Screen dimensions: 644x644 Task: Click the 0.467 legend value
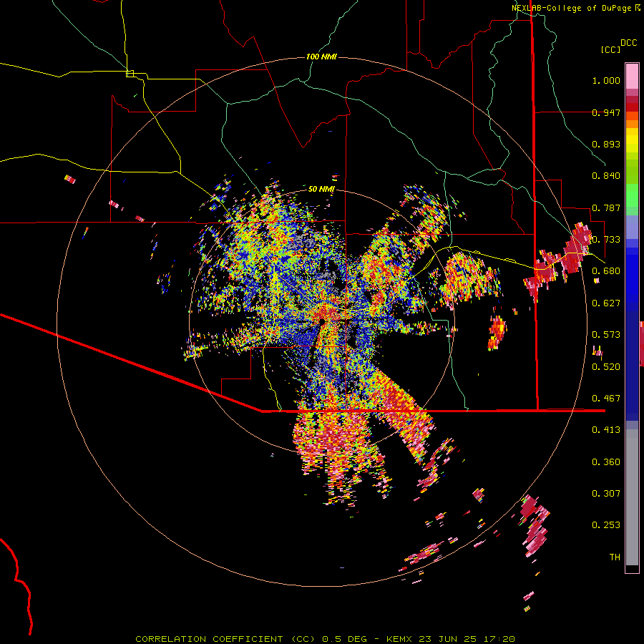coord(606,399)
